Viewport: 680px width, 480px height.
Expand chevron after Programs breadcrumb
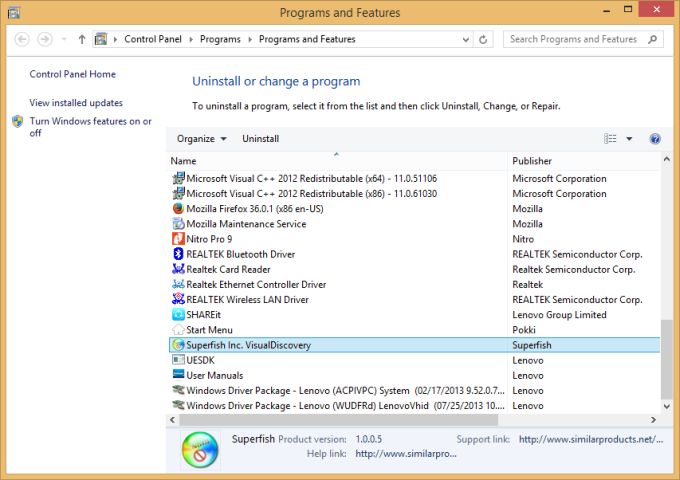tap(250, 39)
